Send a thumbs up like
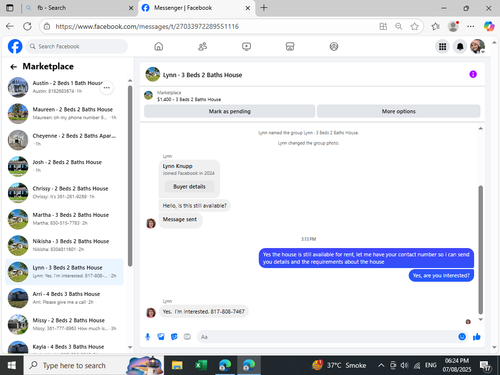Image resolution: width=500 pixels, height=375 pixels. point(477,337)
